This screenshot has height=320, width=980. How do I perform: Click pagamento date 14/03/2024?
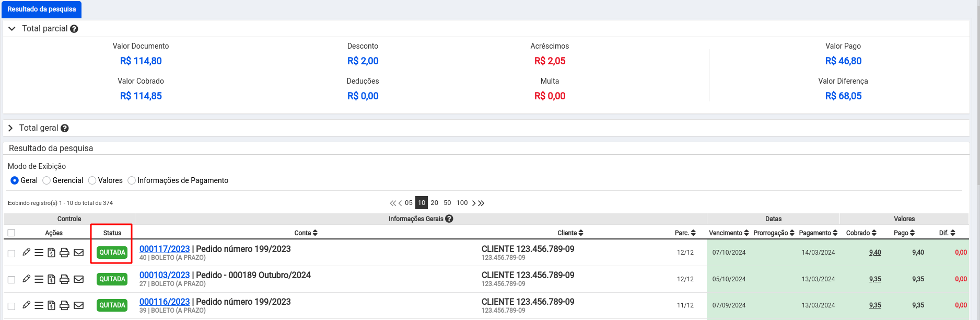[x=818, y=253]
